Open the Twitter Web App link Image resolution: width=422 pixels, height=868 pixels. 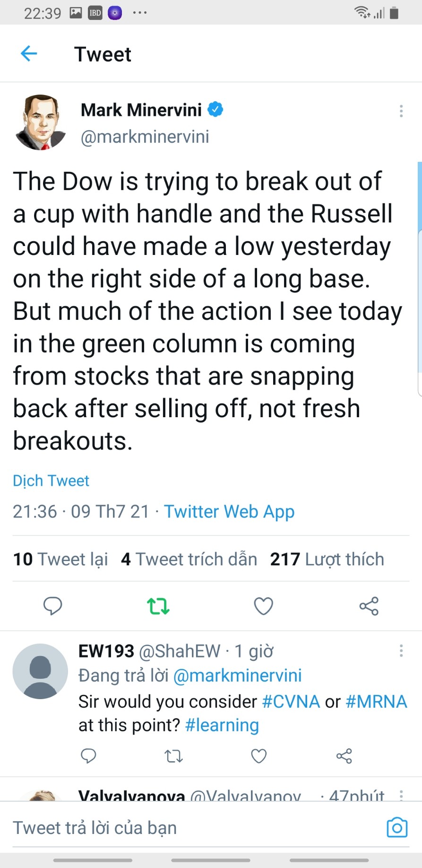pyautogui.click(x=229, y=512)
